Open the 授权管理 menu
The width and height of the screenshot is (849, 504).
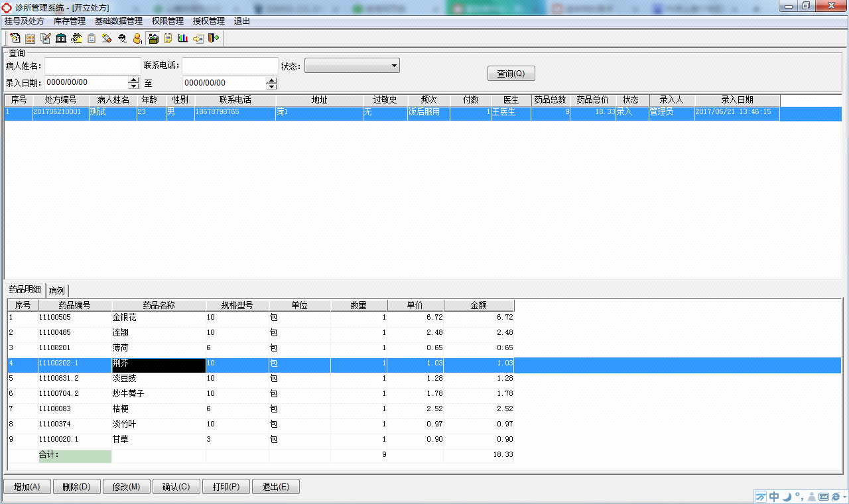pos(209,21)
